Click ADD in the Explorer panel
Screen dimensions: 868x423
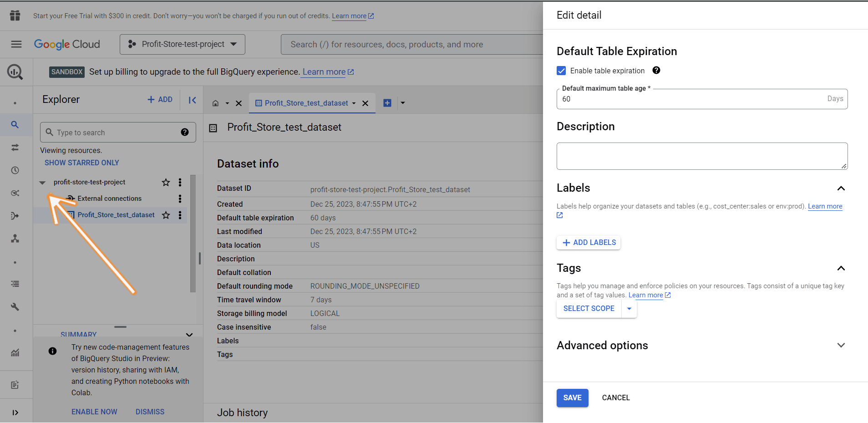tap(160, 99)
